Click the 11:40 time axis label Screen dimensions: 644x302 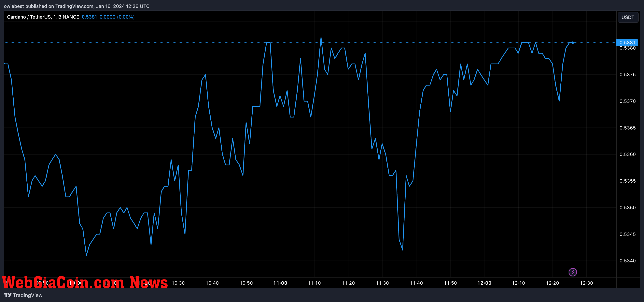pyautogui.click(x=416, y=283)
